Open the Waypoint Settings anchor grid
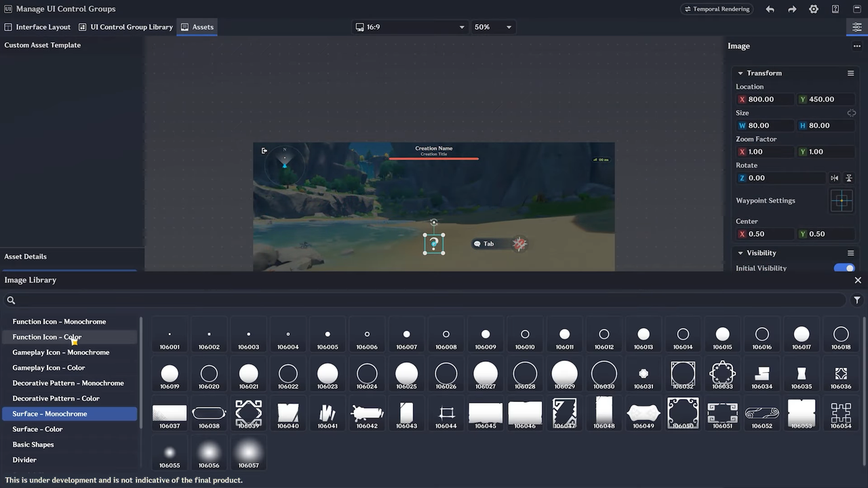The image size is (868, 488). (x=842, y=201)
